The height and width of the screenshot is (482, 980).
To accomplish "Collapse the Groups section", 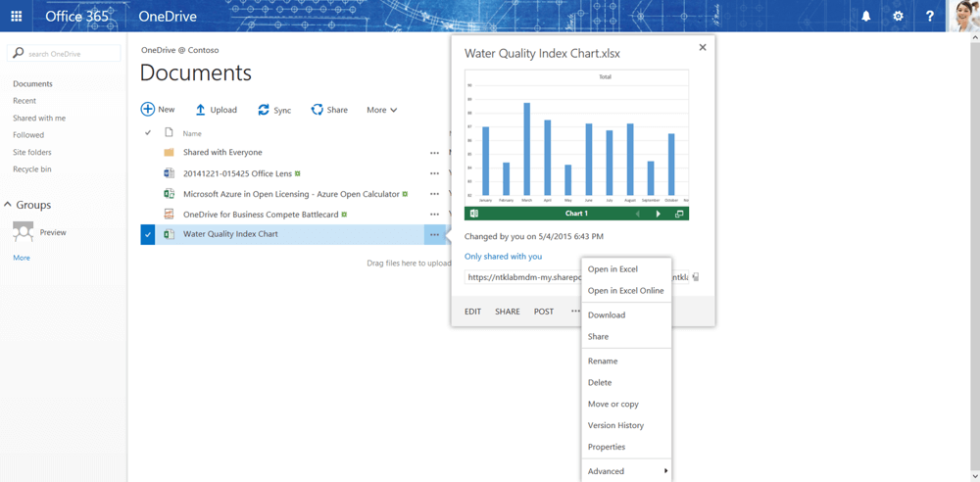I will pyautogui.click(x=8, y=205).
